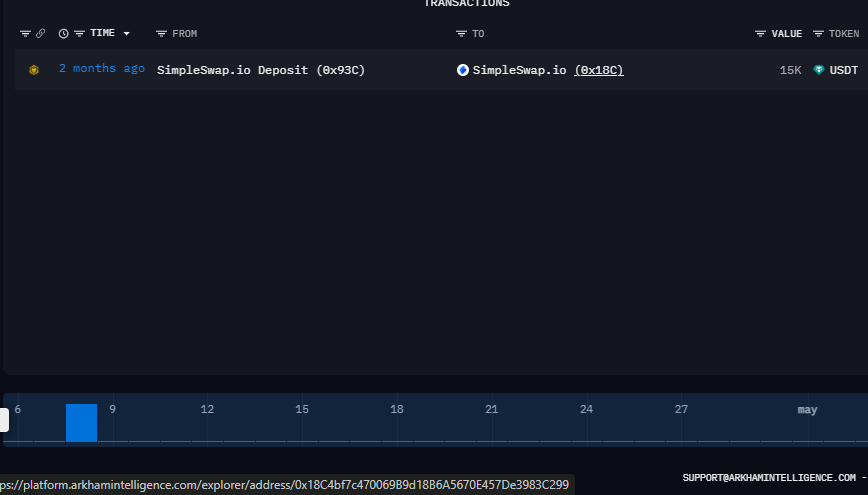Click the yellow chain icon in transaction row
Viewport: 868px width, 495px height.
pyautogui.click(x=33, y=70)
